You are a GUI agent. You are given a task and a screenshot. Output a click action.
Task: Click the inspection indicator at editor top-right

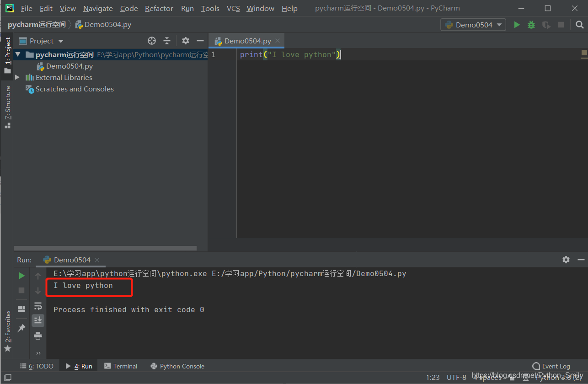pyautogui.click(x=584, y=53)
